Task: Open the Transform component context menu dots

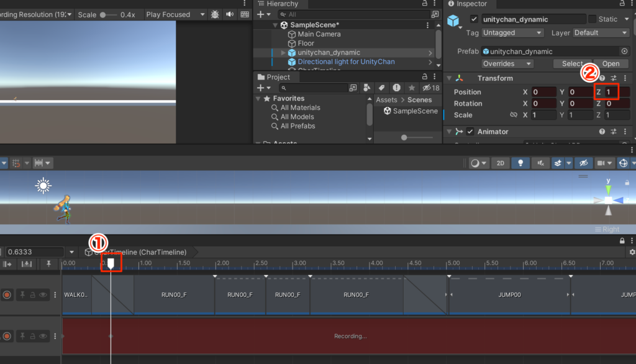Action: [625, 78]
